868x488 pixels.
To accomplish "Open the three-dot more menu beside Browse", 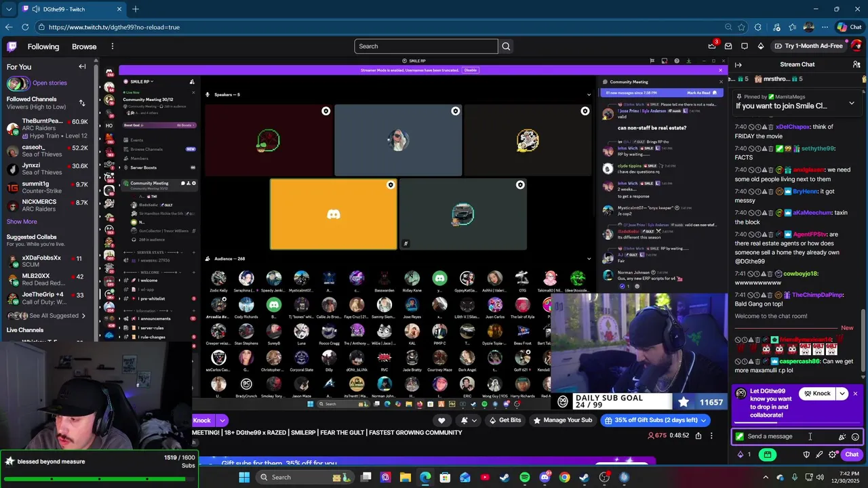I will pyautogui.click(x=113, y=46).
